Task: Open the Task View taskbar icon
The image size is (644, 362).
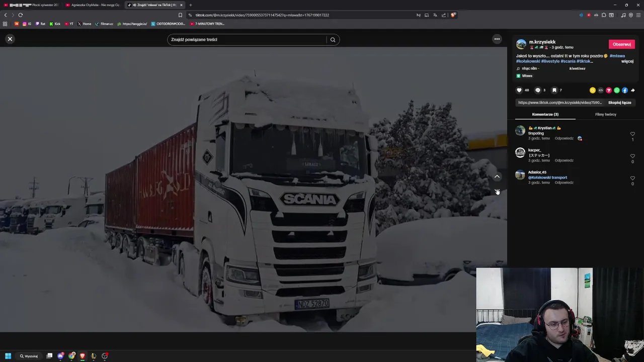Action: point(49,356)
